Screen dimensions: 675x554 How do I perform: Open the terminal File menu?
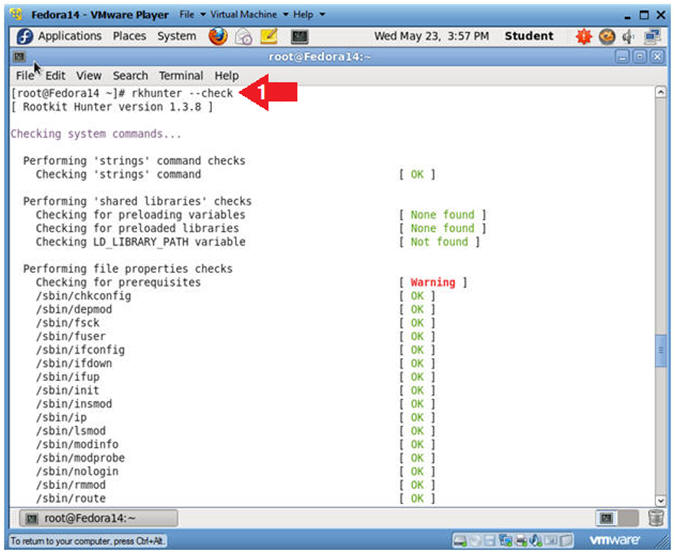(25, 76)
